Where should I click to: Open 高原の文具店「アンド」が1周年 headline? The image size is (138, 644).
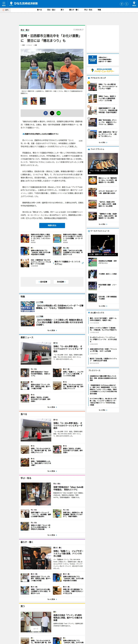(x=68, y=618)
